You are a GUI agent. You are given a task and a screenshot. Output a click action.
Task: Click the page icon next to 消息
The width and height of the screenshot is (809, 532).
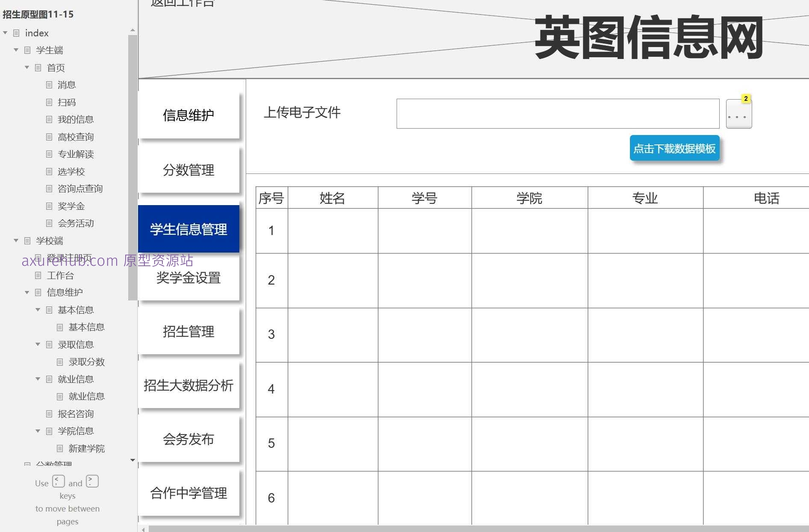point(49,85)
